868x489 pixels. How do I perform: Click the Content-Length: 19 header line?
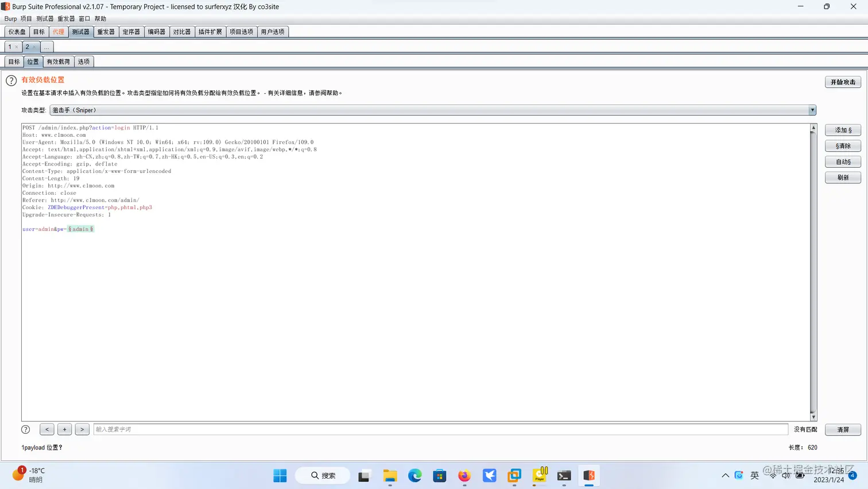click(51, 179)
